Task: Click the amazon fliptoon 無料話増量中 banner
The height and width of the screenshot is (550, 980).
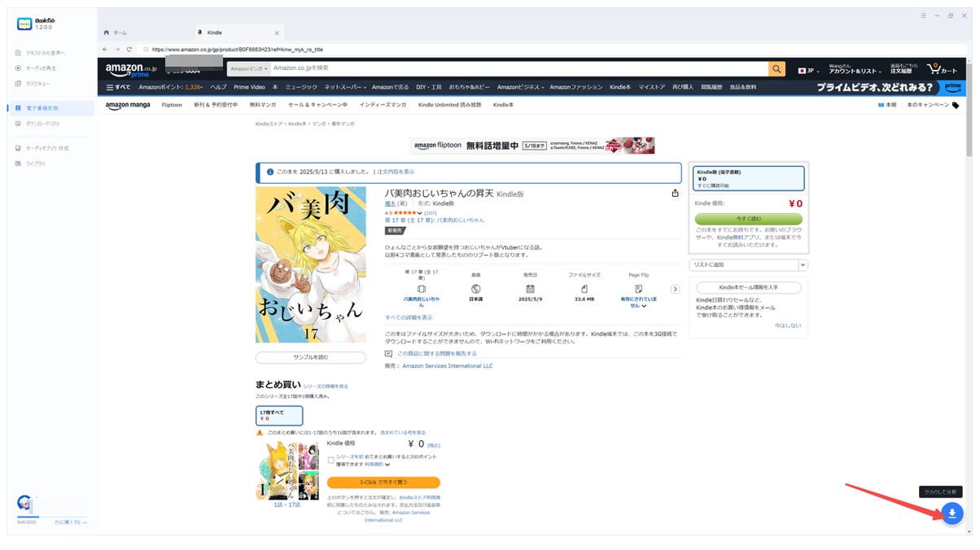Action: click(x=532, y=146)
